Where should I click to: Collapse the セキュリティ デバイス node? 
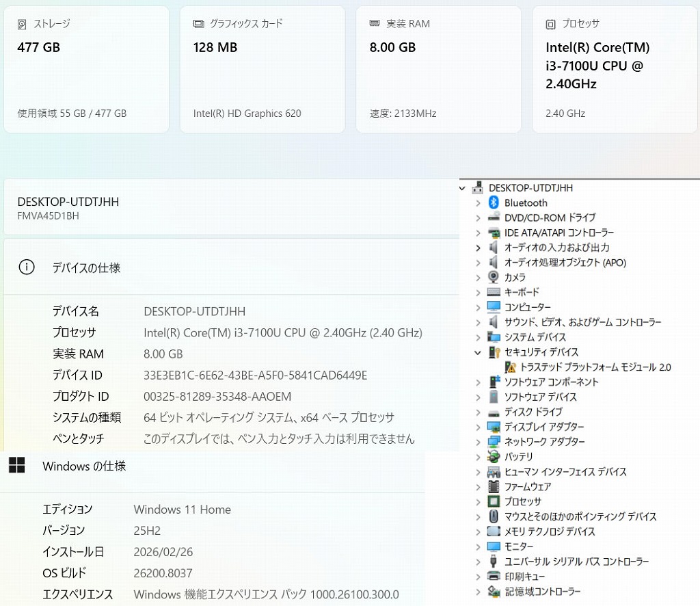(x=478, y=352)
